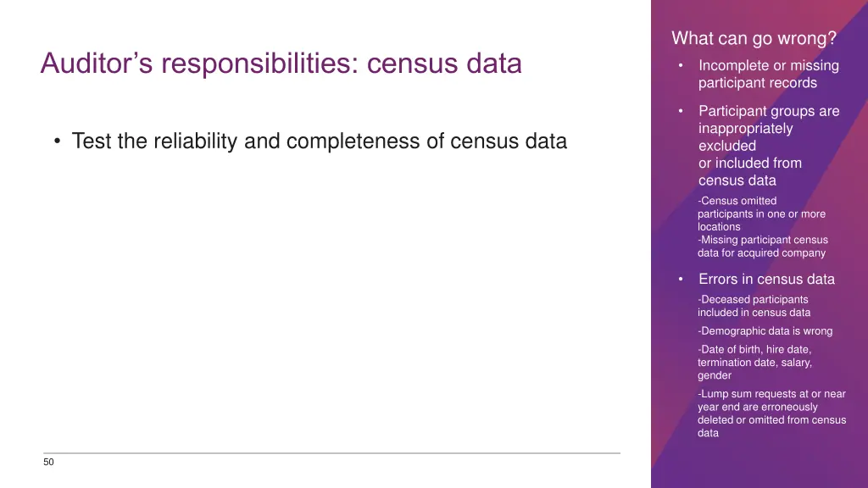Click the bullet dot beside "Errors in census data"

[x=681, y=280]
